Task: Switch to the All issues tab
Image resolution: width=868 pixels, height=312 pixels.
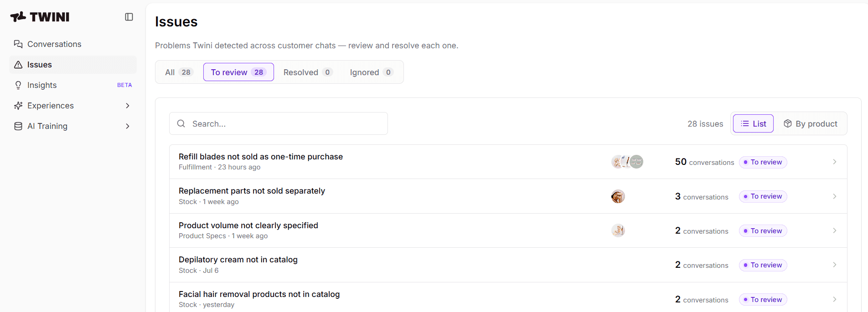Action: [179, 72]
